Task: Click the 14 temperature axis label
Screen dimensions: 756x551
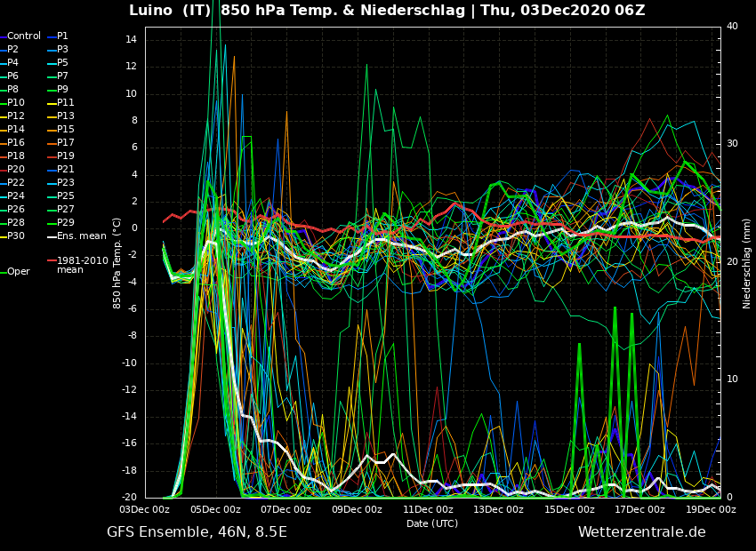Action: [x=131, y=40]
